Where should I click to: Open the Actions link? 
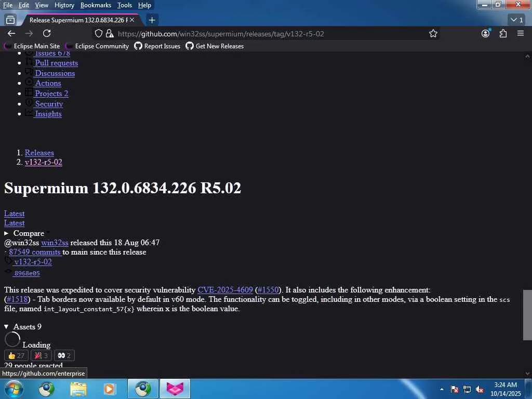pyautogui.click(x=48, y=83)
